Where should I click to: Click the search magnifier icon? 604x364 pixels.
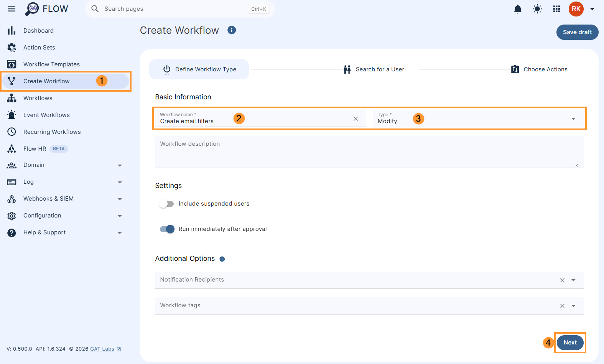(95, 9)
